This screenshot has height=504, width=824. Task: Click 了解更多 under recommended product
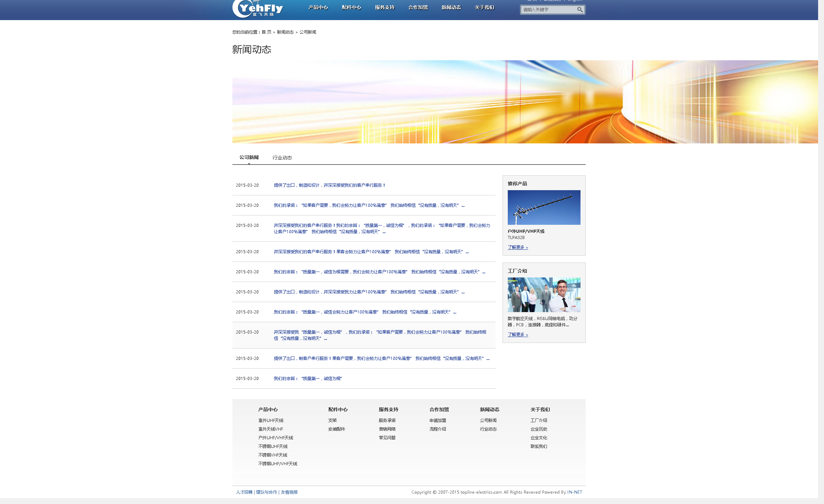[517, 247]
